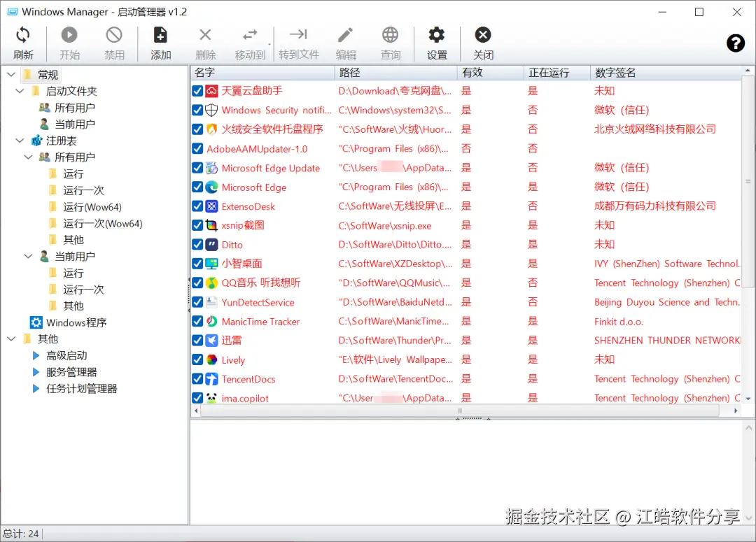756x542 pixels.
Task: Toggle the TencentDocs checkbox
Action: point(197,379)
